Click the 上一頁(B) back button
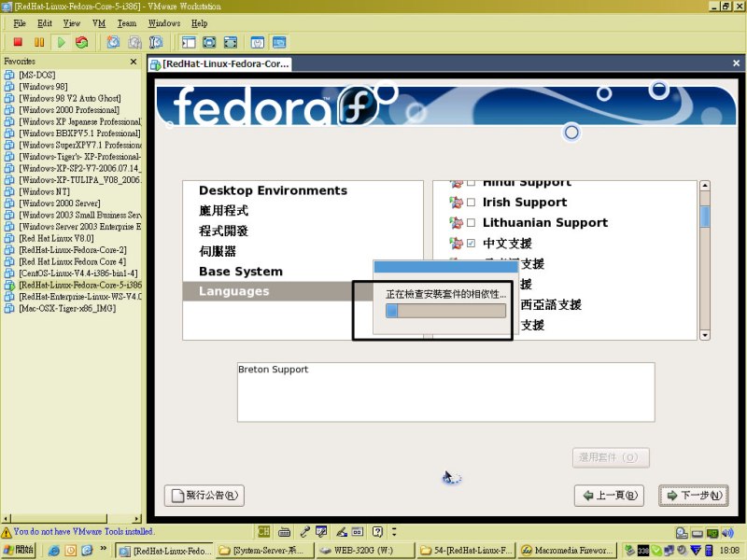The height and width of the screenshot is (560, 747). [610, 496]
